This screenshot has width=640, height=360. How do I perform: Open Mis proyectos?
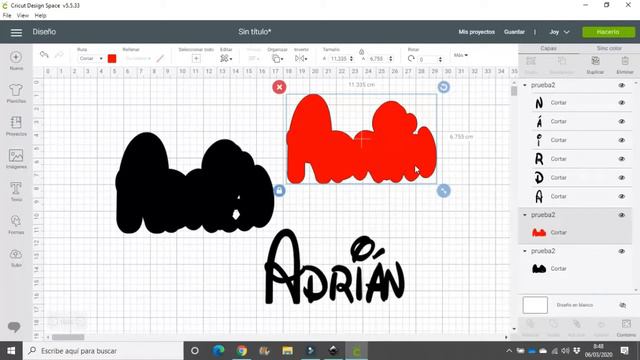tap(476, 32)
